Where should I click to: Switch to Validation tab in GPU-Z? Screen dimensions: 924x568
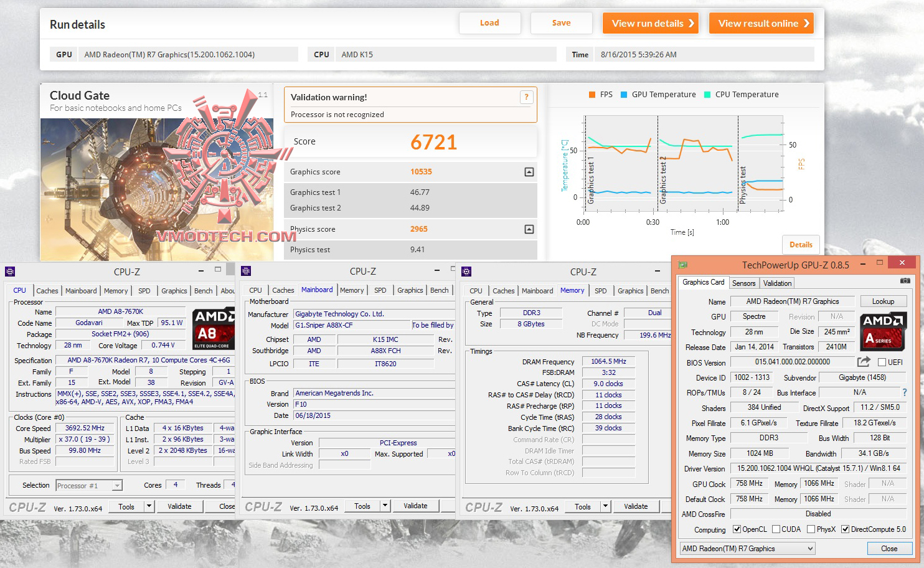pos(778,283)
